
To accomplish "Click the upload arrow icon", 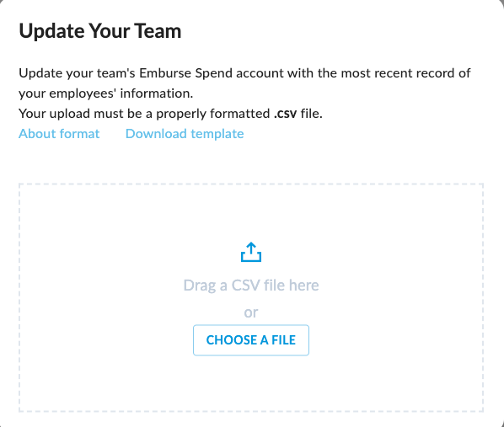I will [251, 252].
